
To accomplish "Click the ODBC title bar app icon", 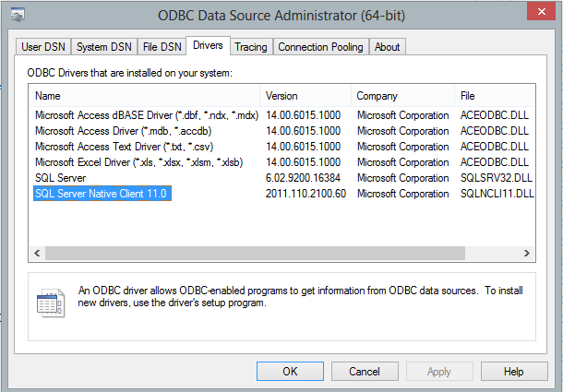I will pyautogui.click(x=18, y=15).
